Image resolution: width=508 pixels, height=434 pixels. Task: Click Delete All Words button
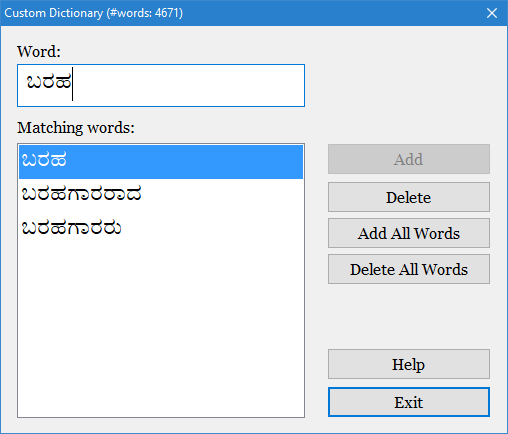(x=409, y=269)
